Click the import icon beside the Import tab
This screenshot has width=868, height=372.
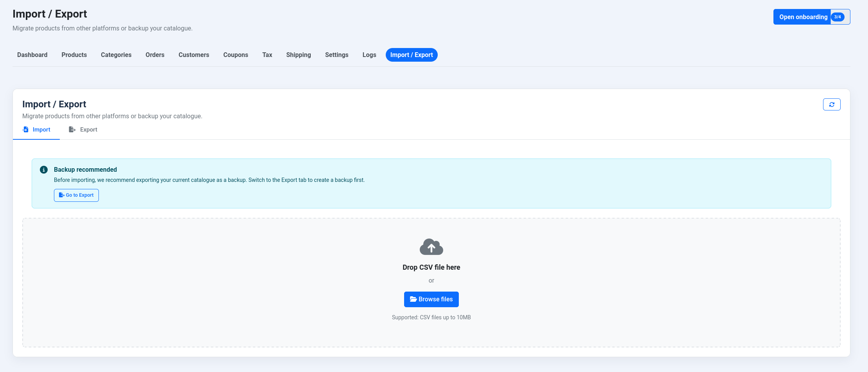[26, 129]
